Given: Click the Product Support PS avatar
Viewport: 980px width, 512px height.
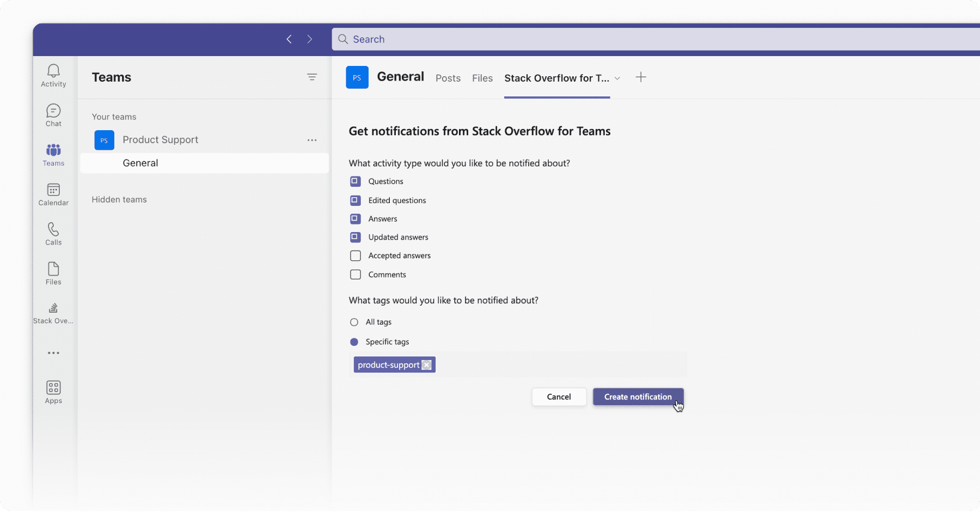Looking at the screenshot, I should 104,140.
